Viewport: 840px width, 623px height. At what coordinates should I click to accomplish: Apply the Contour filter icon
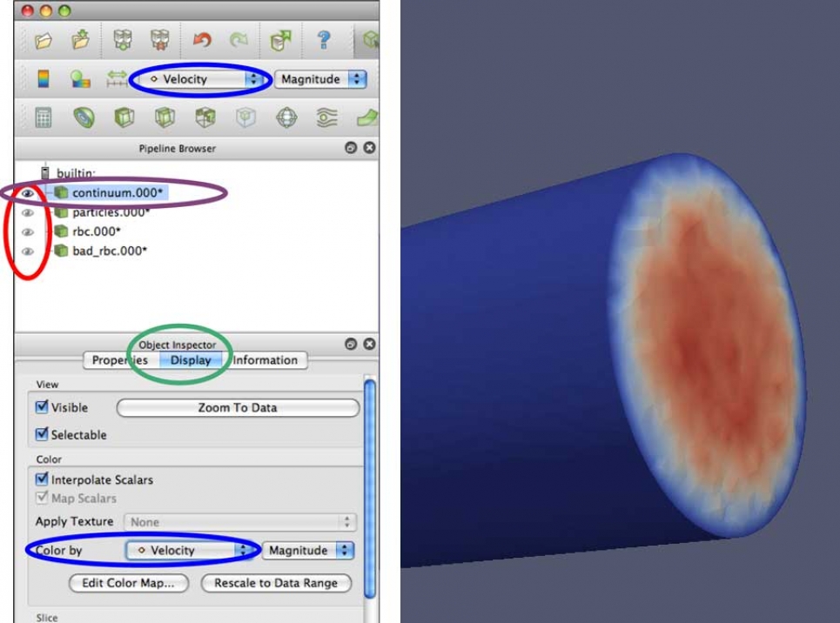(84, 117)
